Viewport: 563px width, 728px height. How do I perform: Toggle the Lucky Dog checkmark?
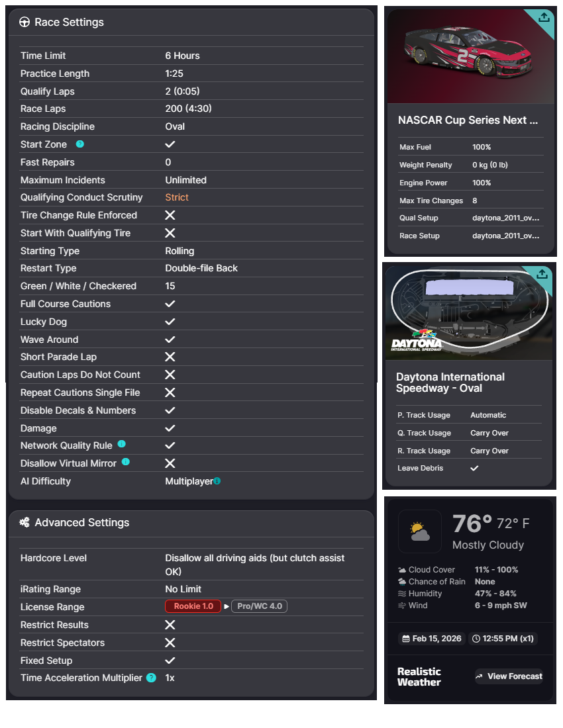(170, 322)
